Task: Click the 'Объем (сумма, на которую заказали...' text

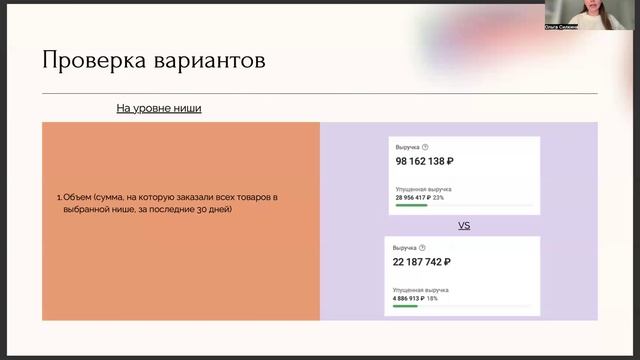Action: click(167, 203)
